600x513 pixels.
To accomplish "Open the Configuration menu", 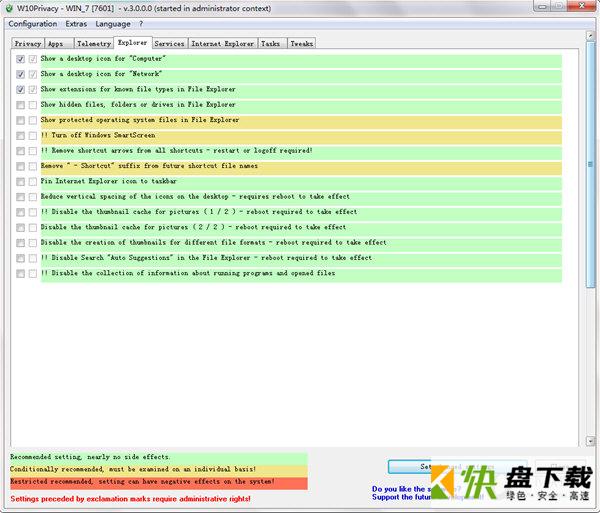I will [33, 24].
